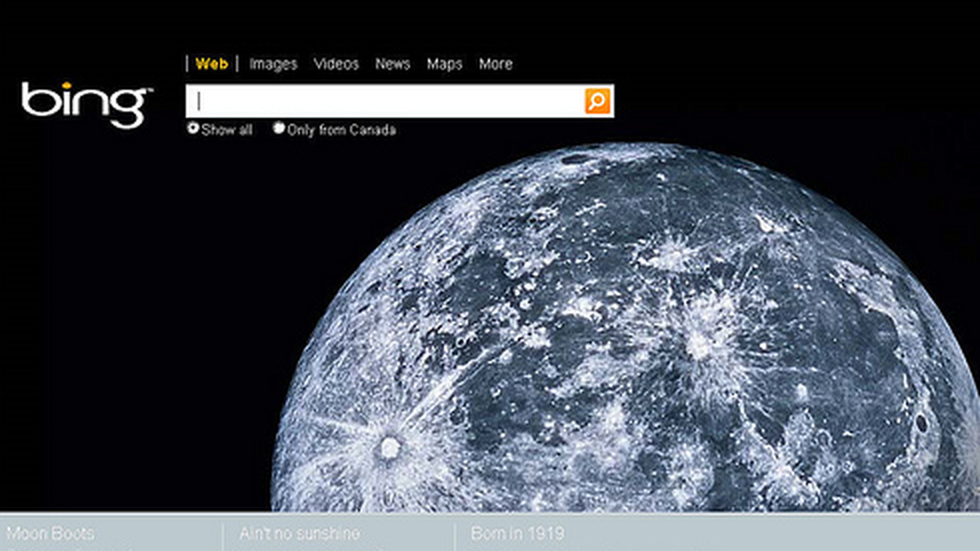The image size is (980, 551).
Task: Open the 'Born in 1919' link
Action: [x=517, y=534]
